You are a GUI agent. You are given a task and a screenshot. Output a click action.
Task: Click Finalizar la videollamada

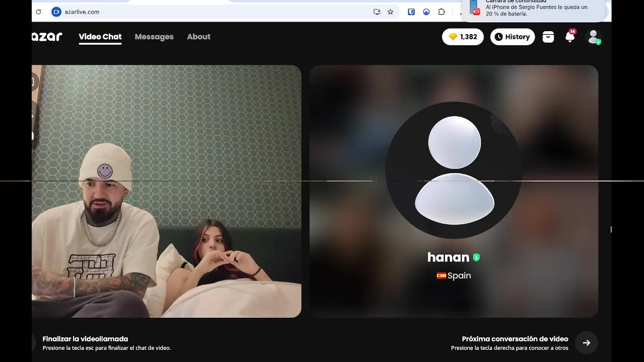tap(85, 339)
